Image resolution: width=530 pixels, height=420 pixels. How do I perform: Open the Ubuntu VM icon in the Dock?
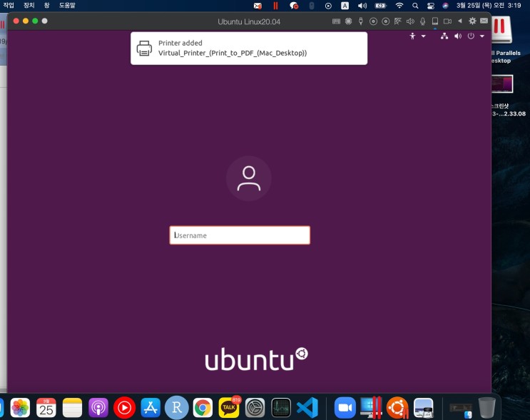tap(397, 407)
